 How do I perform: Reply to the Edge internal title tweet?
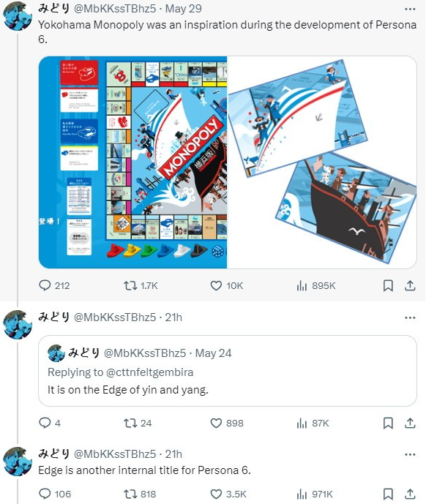54,494
